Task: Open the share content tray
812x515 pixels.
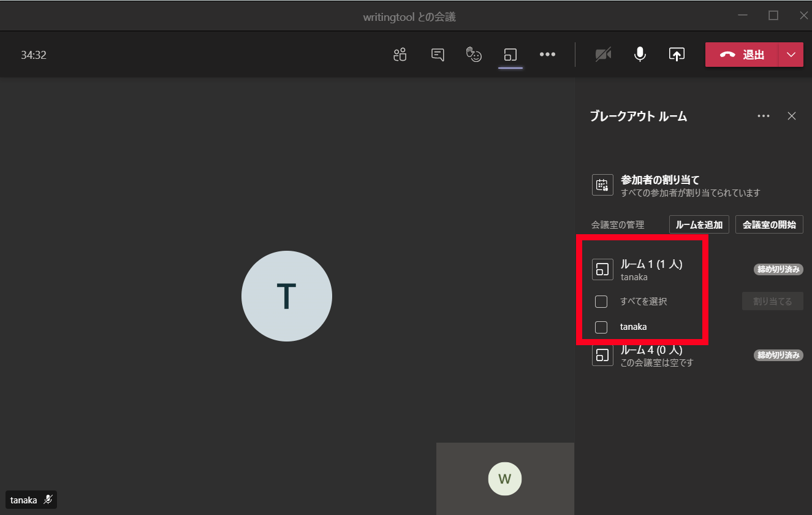Action: [676, 55]
